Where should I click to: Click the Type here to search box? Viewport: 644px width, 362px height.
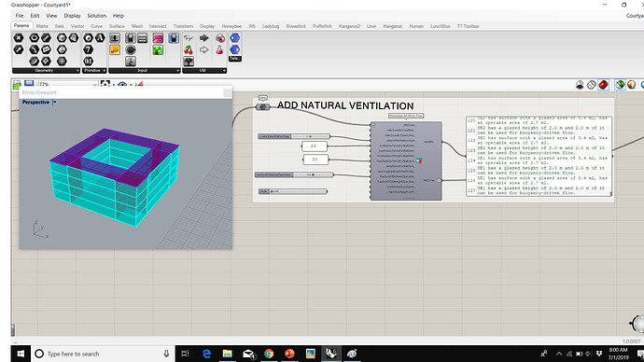click(x=103, y=354)
